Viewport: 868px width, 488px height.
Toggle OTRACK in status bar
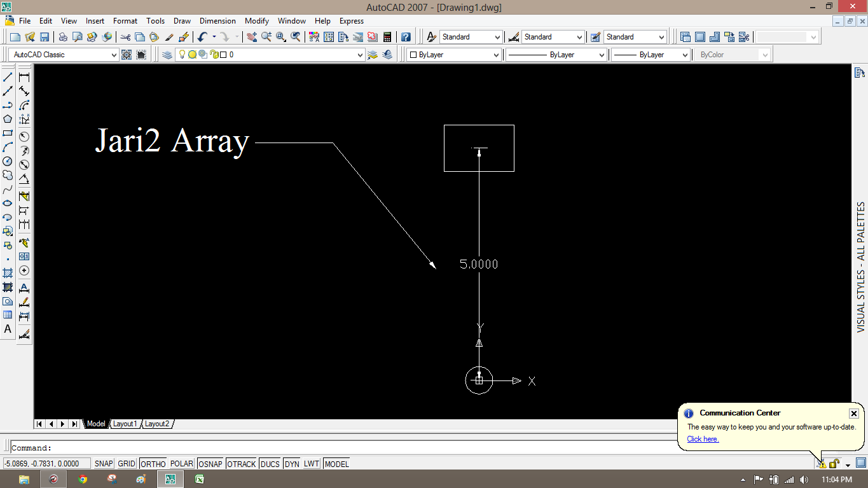click(242, 464)
